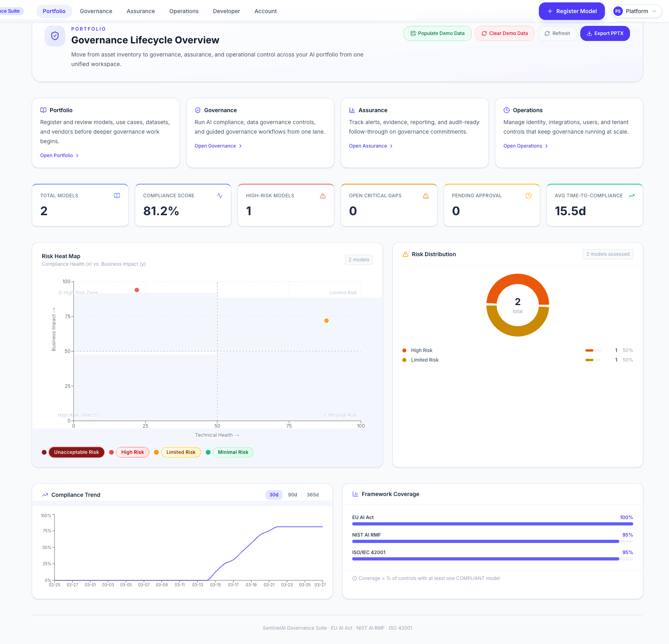The height and width of the screenshot is (644, 669).
Task: Click the warning icon beside Risk Distribution title
Action: [406, 254]
